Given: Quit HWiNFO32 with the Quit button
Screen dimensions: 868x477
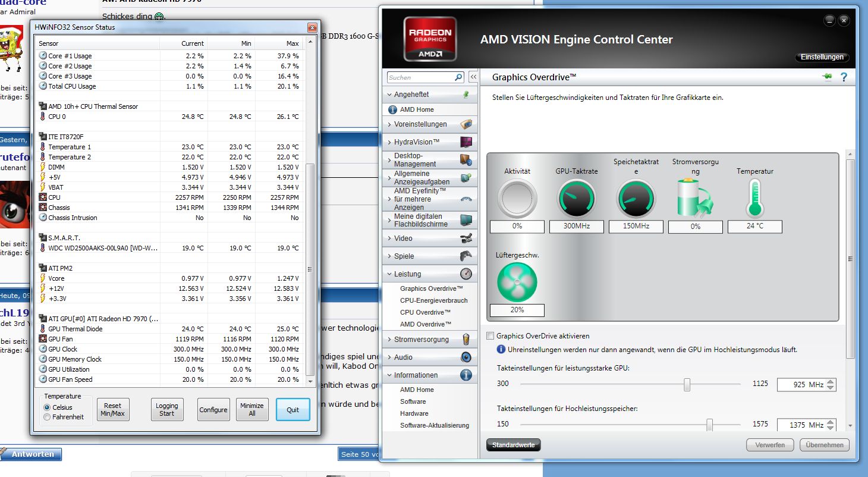Looking at the screenshot, I should coord(293,410).
